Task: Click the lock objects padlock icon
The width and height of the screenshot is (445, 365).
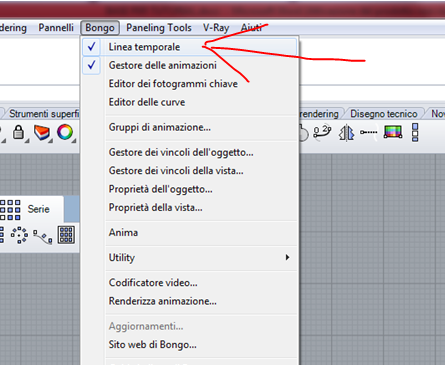Action: click(x=18, y=132)
